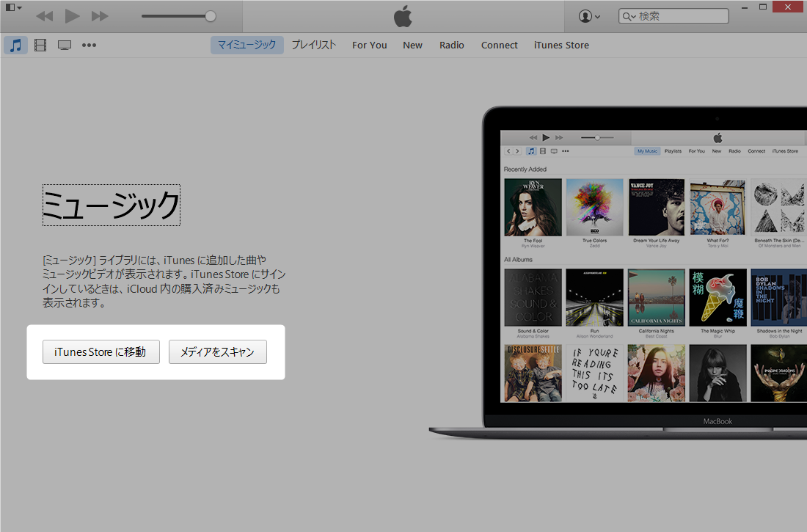Open the プレイリスト tab
This screenshot has height=532, width=807.
314,45
